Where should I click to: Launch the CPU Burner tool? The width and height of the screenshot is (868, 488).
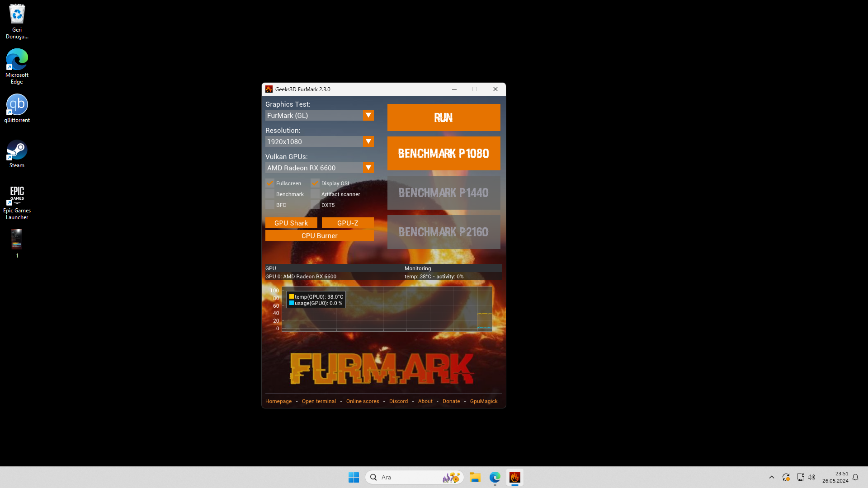[x=320, y=235]
